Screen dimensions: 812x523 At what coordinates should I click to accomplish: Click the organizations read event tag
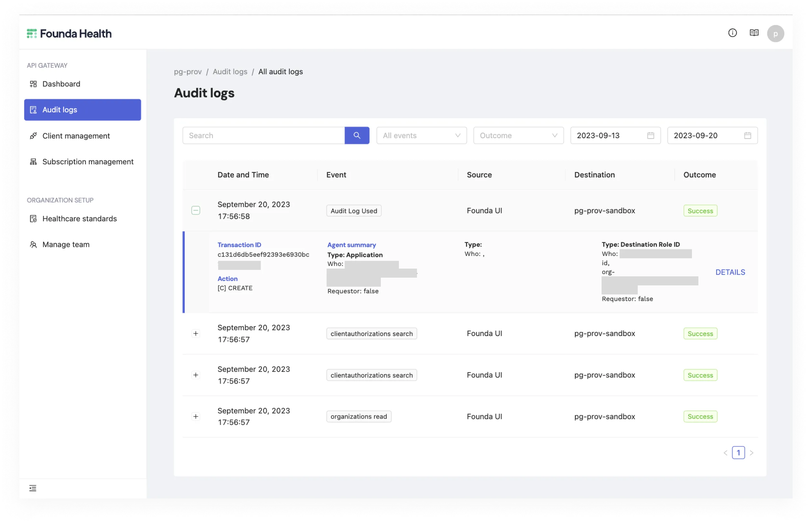pos(359,416)
